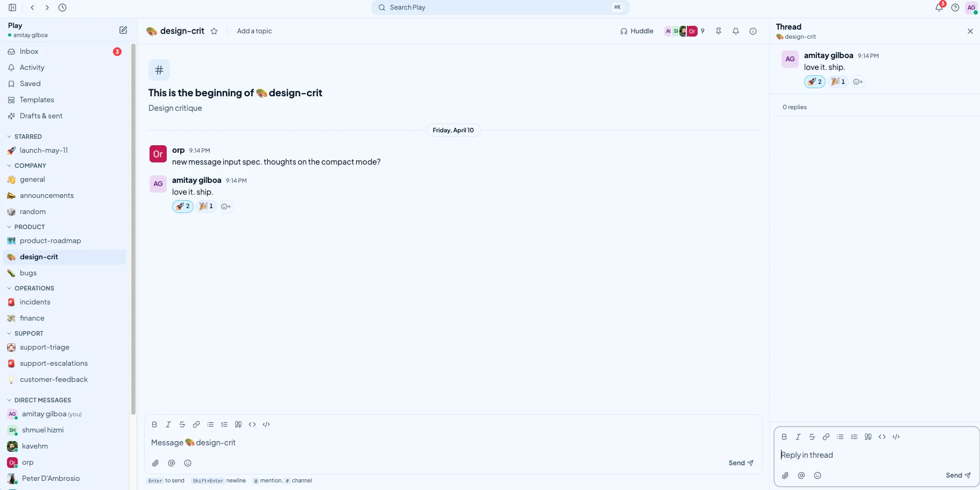The height and width of the screenshot is (490, 980).
Task: Open the history clock icon
Action: click(x=62, y=8)
